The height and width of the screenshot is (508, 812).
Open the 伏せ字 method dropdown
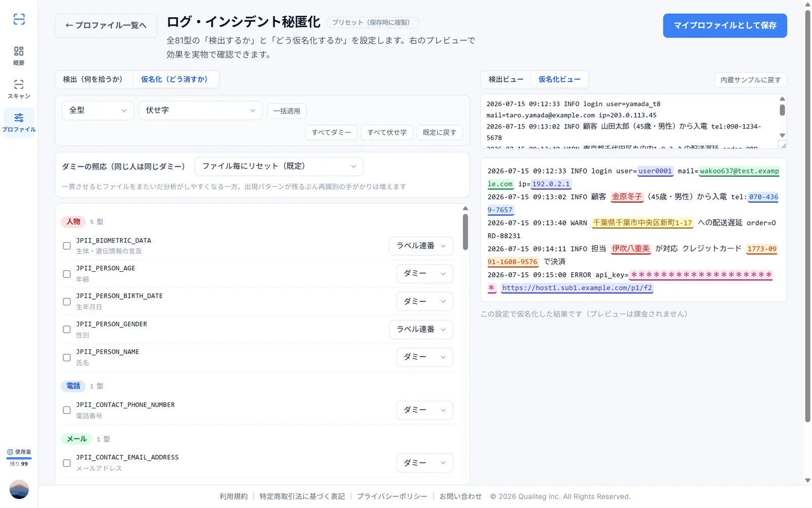[x=200, y=110]
